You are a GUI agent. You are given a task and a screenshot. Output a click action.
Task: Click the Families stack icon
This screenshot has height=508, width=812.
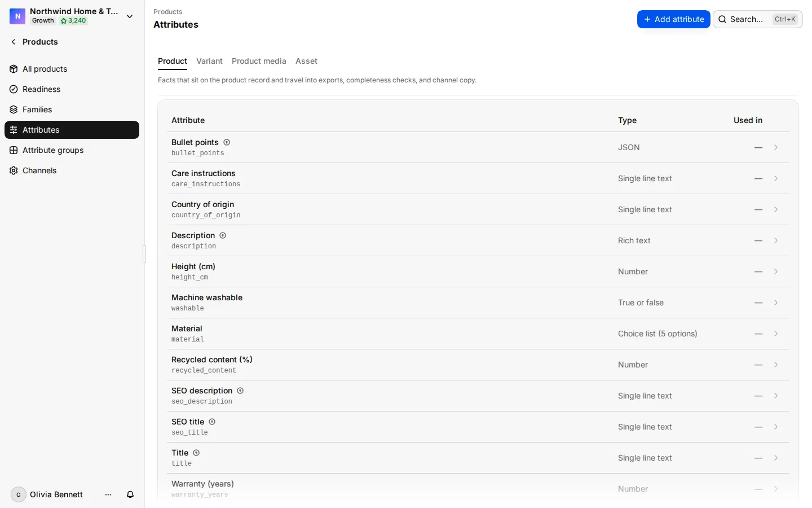point(14,110)
